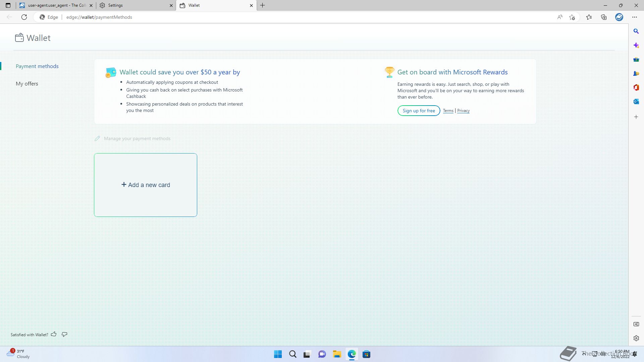Click Manage your payment methods text
Image resolution: width=644 pixels, height=362 pixels.
(137, 138)
